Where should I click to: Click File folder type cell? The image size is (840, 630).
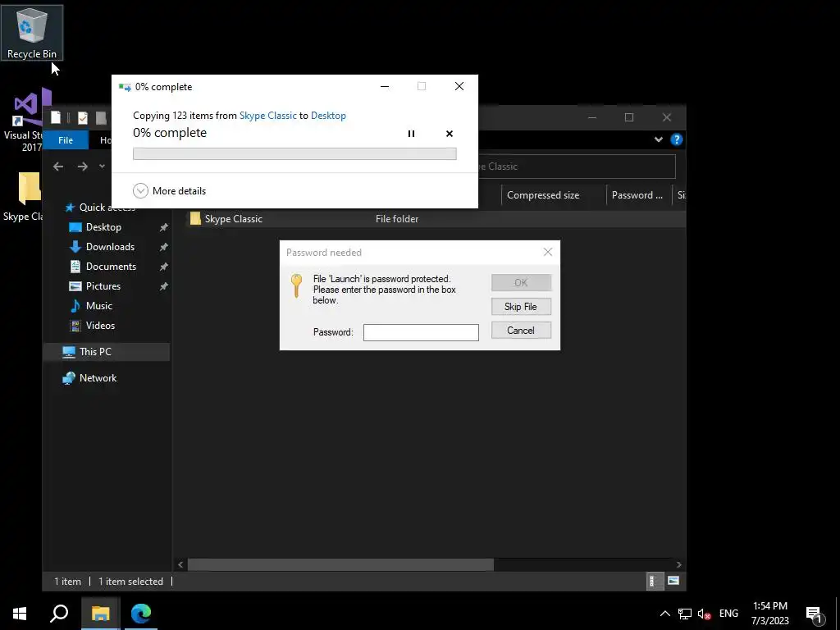click(397, 218)
